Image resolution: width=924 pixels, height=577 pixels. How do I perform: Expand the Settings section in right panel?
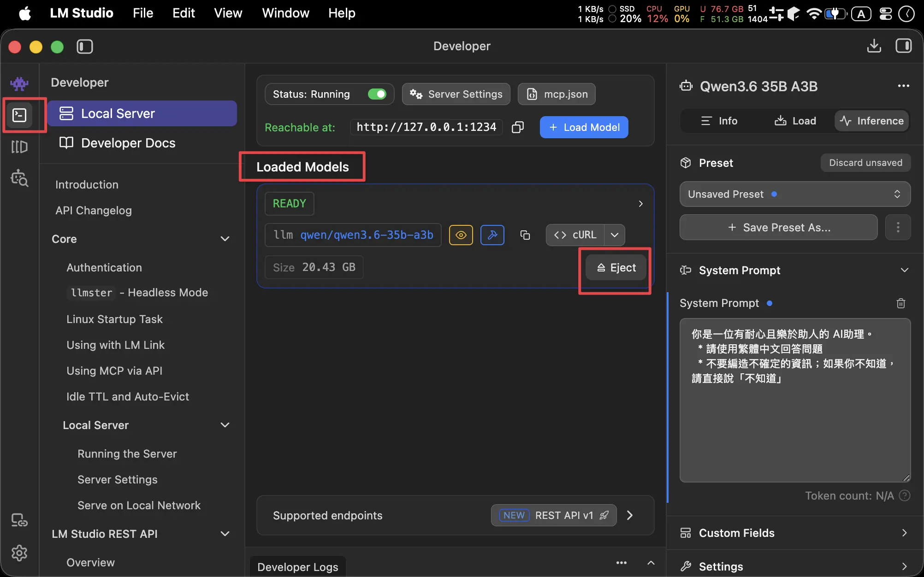tap(905, 566)
